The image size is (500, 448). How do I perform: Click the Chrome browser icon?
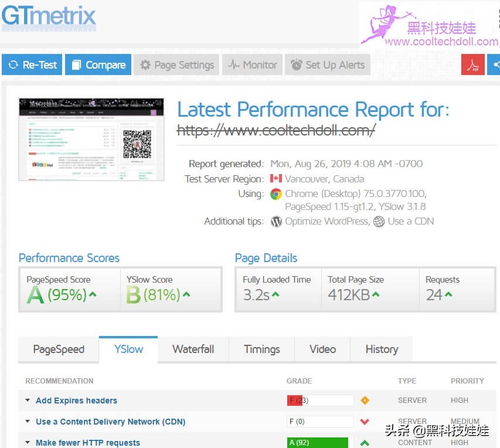pyautogui.click(x=276, y=194)
